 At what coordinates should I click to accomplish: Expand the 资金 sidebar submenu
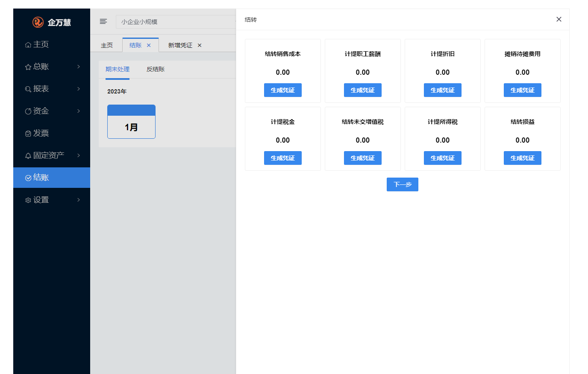pyautogui.click(x=51, y=111)
